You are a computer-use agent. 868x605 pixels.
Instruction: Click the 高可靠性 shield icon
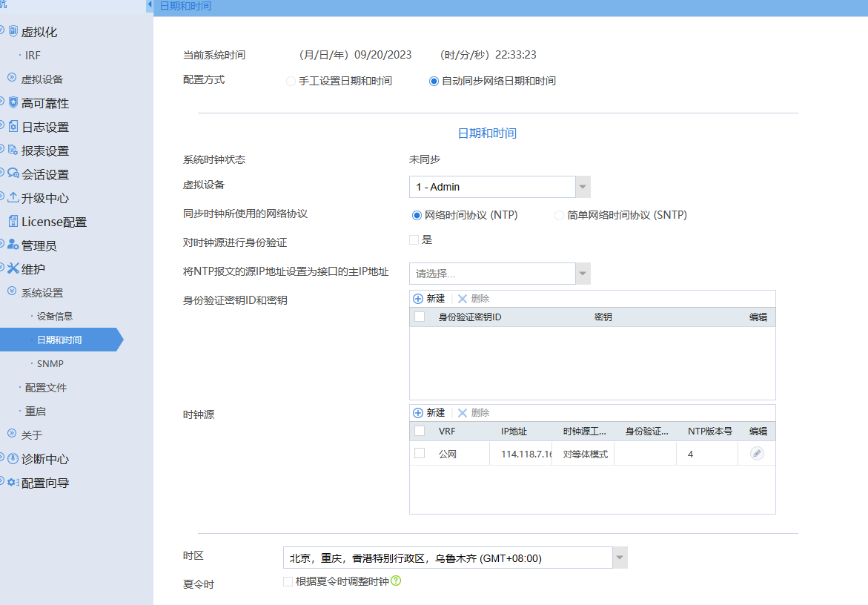click(13, 102)
